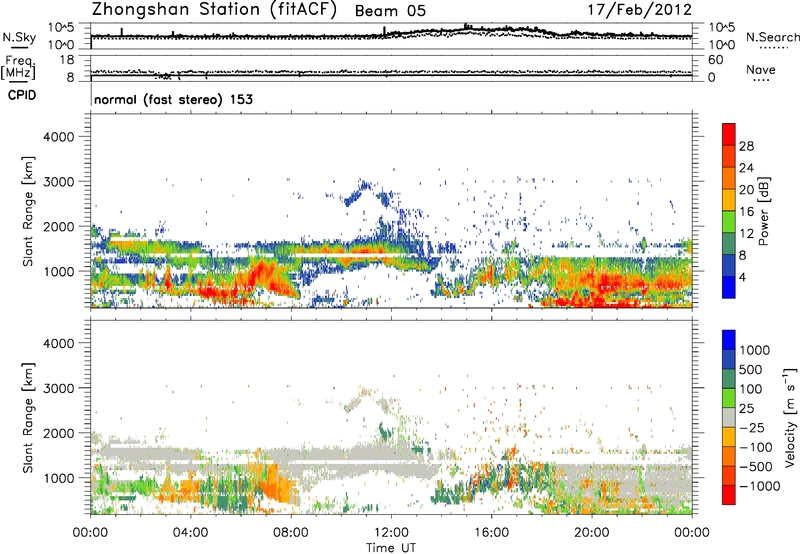Click the '12:00' time axis tick label

[x=391, y=533]
